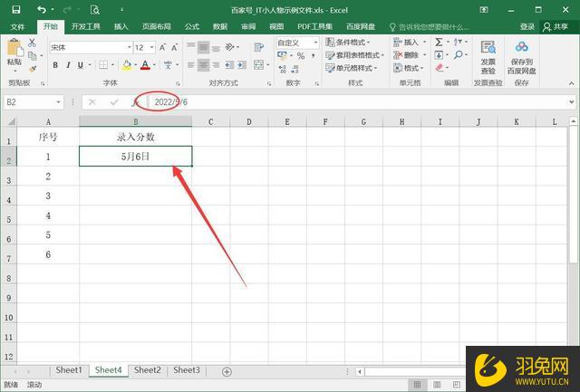Toggle middle vertical alignment

click(203, 47)
